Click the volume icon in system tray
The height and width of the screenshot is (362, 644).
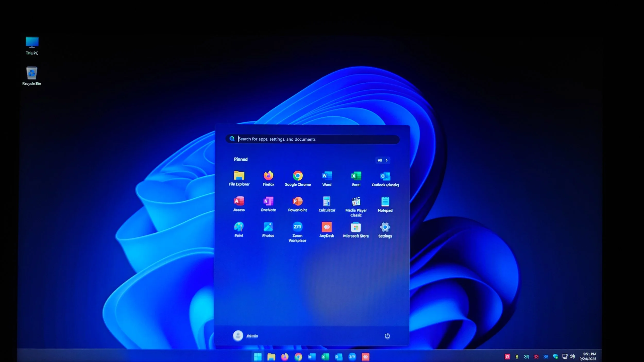[572, 356]
